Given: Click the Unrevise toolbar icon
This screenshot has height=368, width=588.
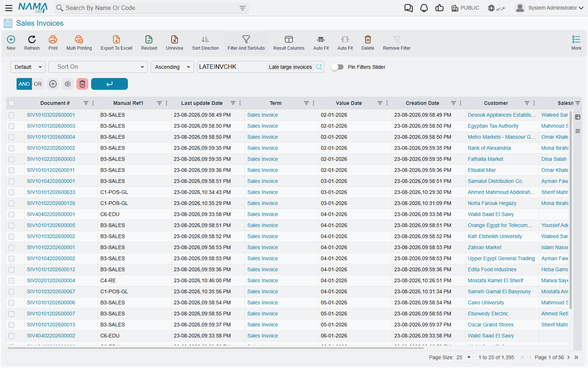Looking at the screenshot, I should 175,43.
